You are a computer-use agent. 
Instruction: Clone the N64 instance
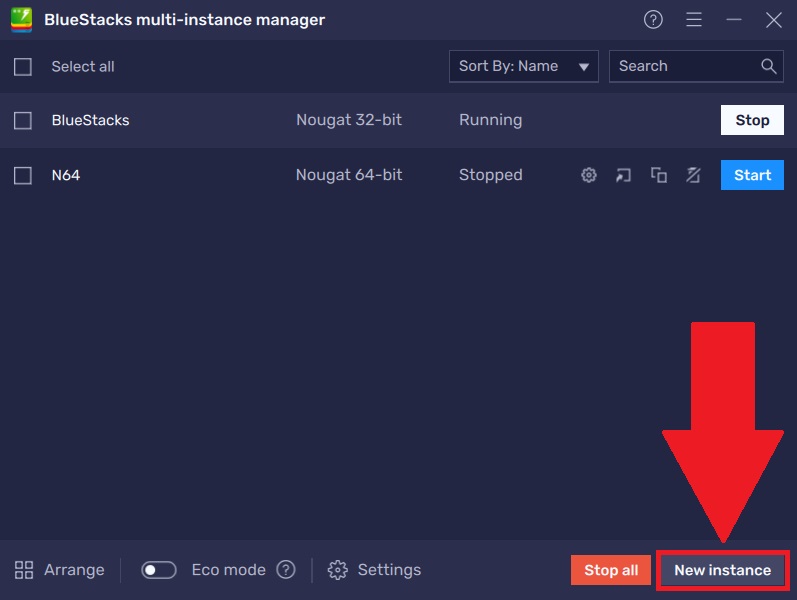[658, 175]
